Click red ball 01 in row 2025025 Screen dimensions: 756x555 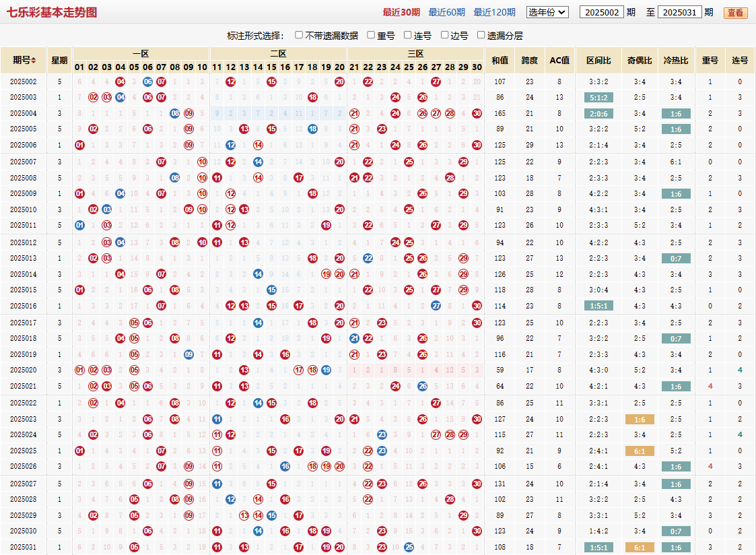(79, 451)
